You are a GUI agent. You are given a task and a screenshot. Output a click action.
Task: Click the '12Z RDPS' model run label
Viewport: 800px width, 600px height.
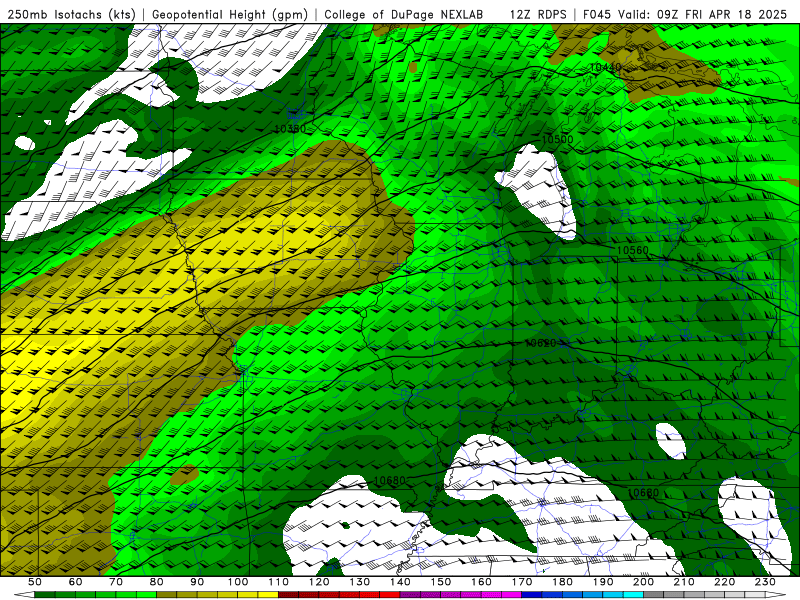pos(538,14)
